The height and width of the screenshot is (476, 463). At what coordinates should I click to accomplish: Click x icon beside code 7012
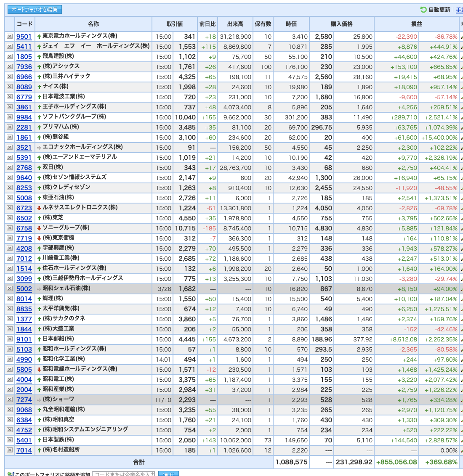click(10, 258)
